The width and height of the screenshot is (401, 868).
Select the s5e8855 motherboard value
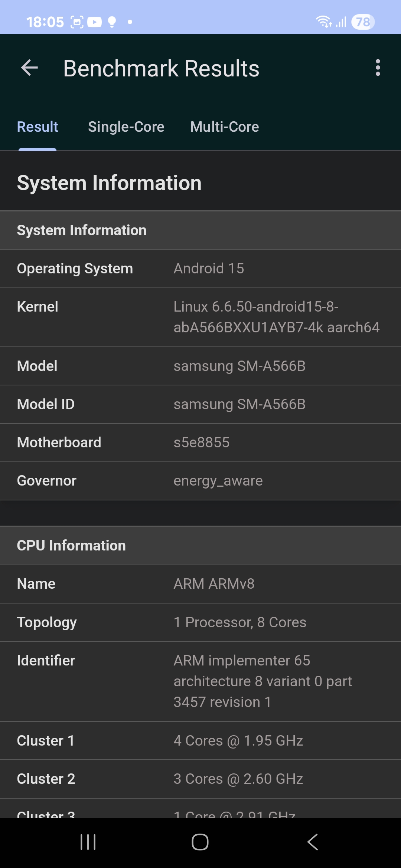[x=202, y=443]
